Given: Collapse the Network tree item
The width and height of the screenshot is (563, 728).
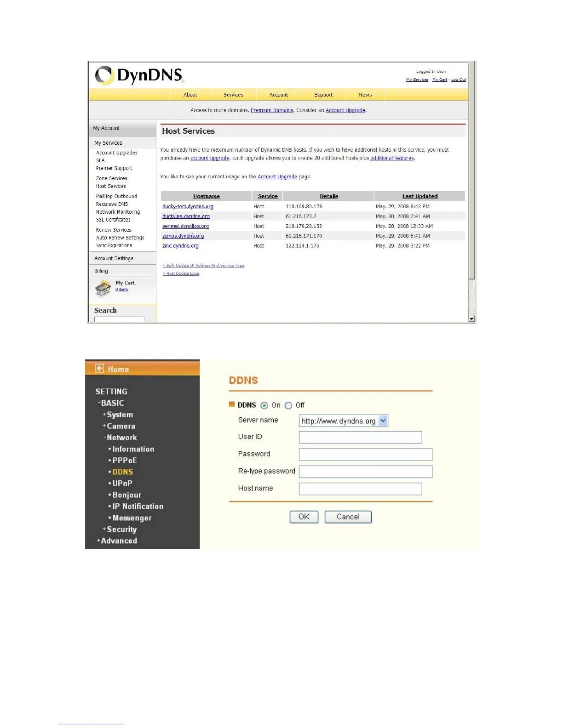Looking at the screenshot, I should point(120,438).
